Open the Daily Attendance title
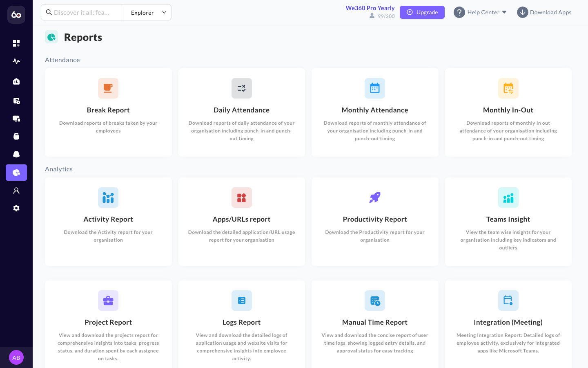The image size is (588, 368). (242, 110)
